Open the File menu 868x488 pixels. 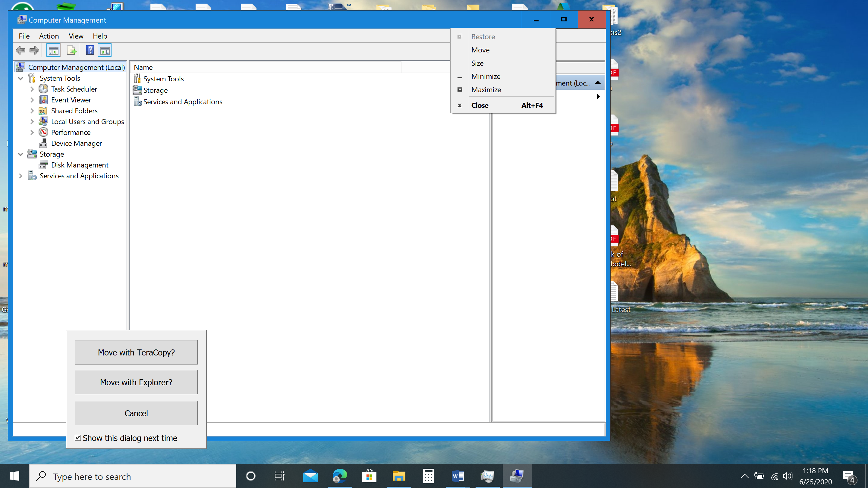click(24, 36)
